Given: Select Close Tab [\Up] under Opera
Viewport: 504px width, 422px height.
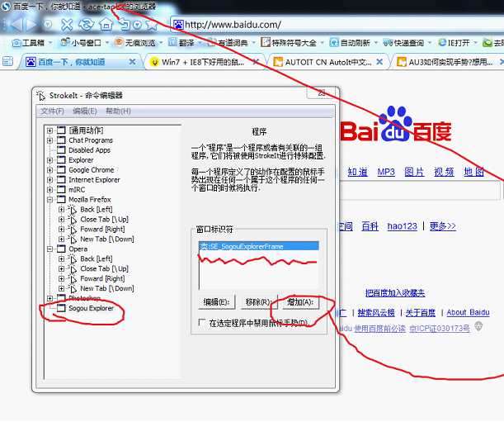Looking at the screenshot, I should [104, 268].
